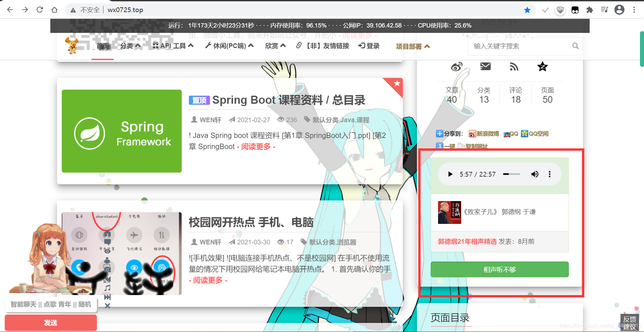The height and width of the screenshot is (332, 644).
Task: Open 校园网开热点 手机、电脑 post title
Action: pyautogui.click(x=251, y=222)
